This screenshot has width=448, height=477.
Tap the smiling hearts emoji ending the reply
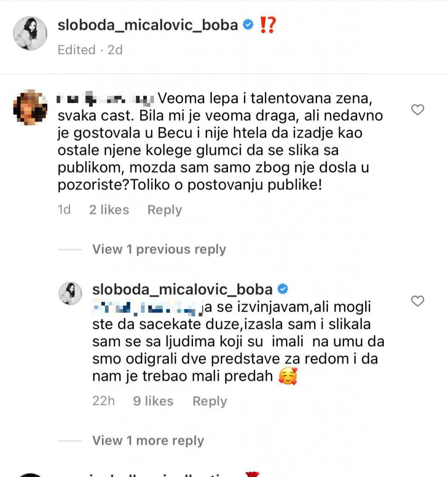pos(288,376)
